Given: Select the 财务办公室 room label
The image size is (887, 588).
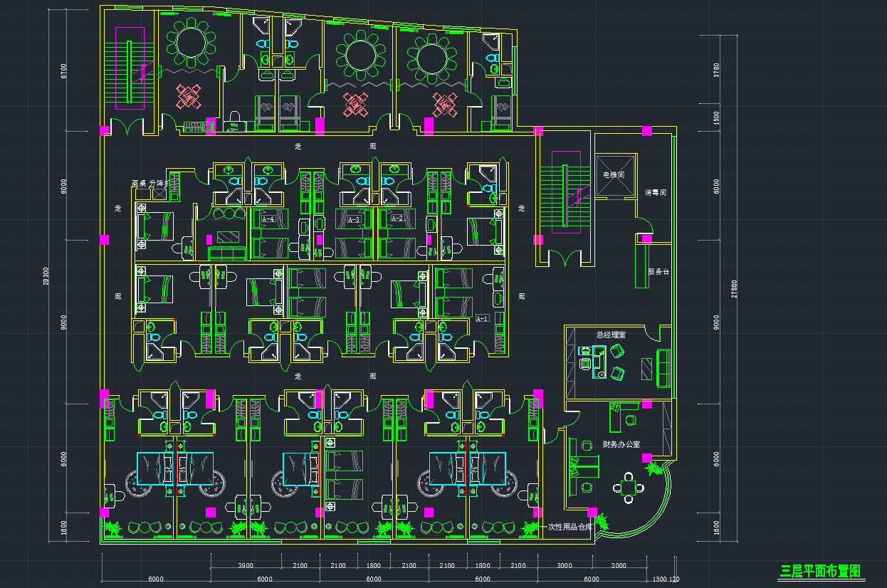Looking at the screenshot, I should pos(621,444).
